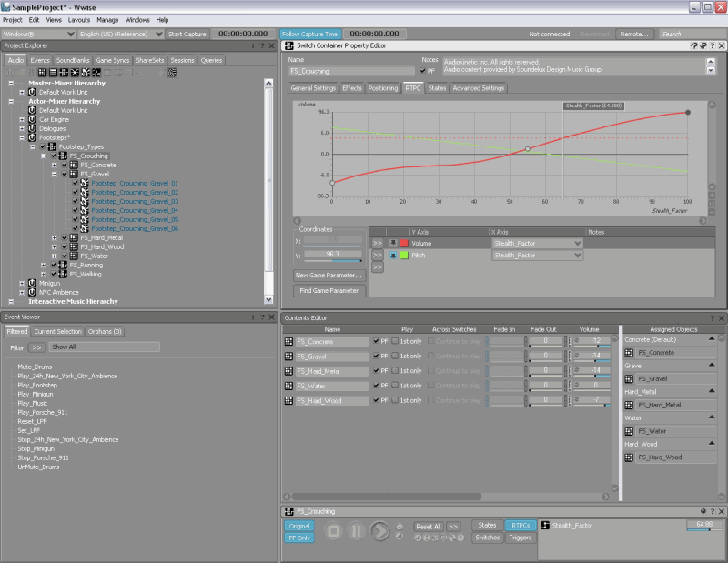The image size is (728, 563).
Task: Enable 1st only for FS_Hard_Wood row
Action: point(395,400)
